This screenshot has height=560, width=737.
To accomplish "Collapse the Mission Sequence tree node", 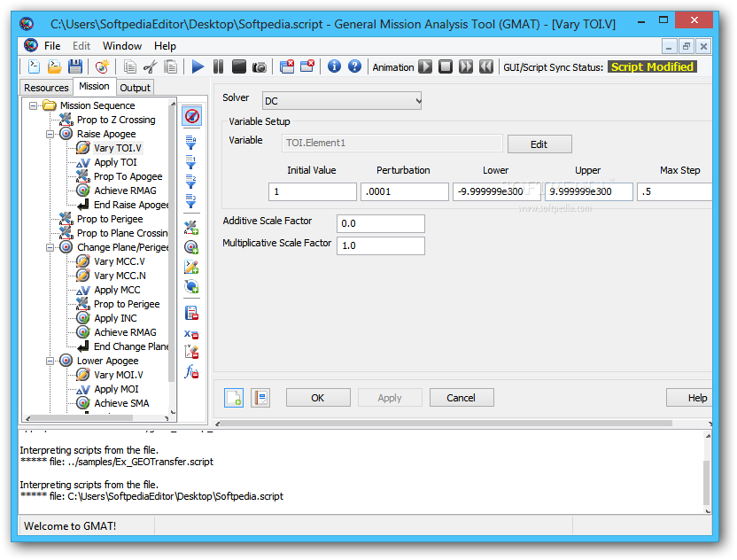I will pyautogui.click(x=33, y=105).
